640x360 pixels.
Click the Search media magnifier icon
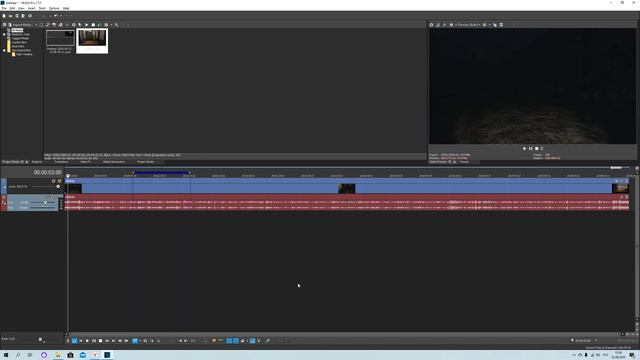116,25
